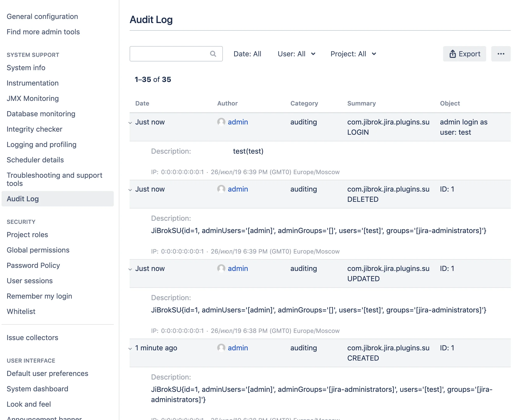The height and width of the screenshot is (420, 521).
Task: Open Whitelist settings
Action: (21, 311)
